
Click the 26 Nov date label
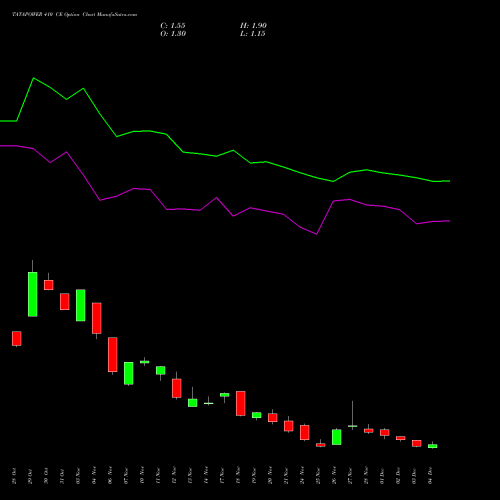[334, 476]
